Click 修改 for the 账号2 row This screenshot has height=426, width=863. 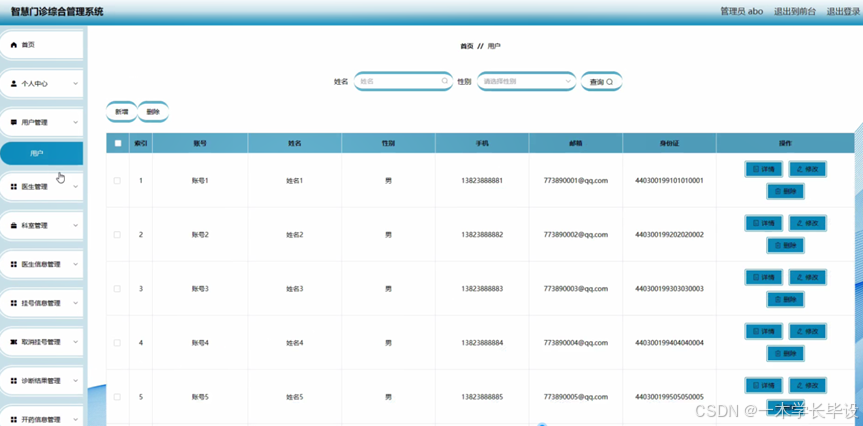tap(807, 223)
